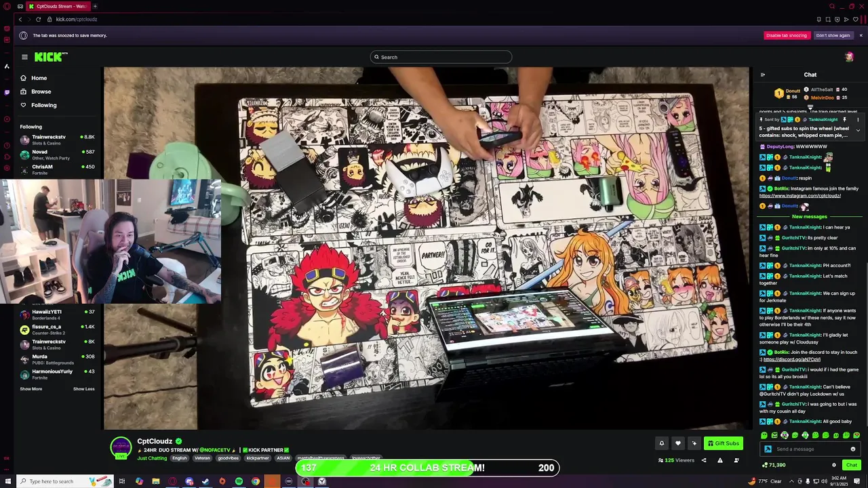
Task: Open HawaiizYETI Borderlands 4 channel
Action: 57,314
